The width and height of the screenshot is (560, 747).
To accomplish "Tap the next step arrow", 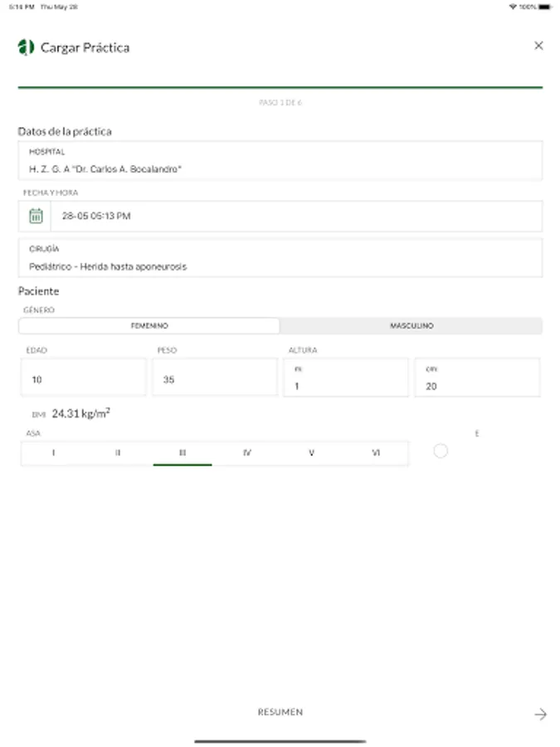I will pyautogui.click(x=540, y=714).
